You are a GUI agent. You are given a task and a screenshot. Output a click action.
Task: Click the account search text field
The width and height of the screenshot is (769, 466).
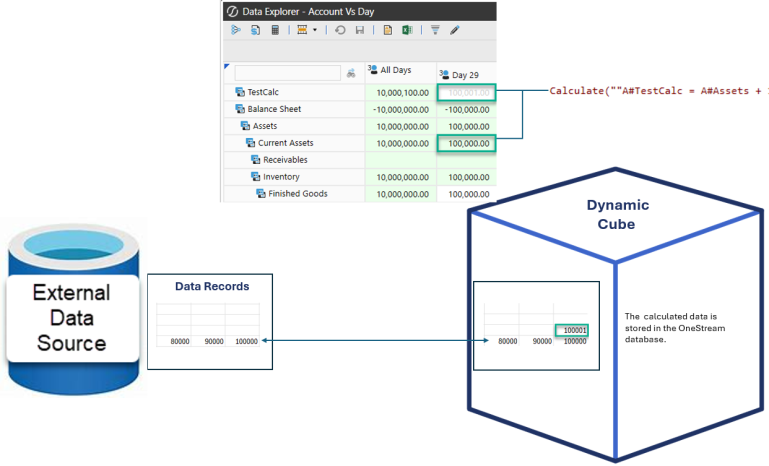point(287,73)
